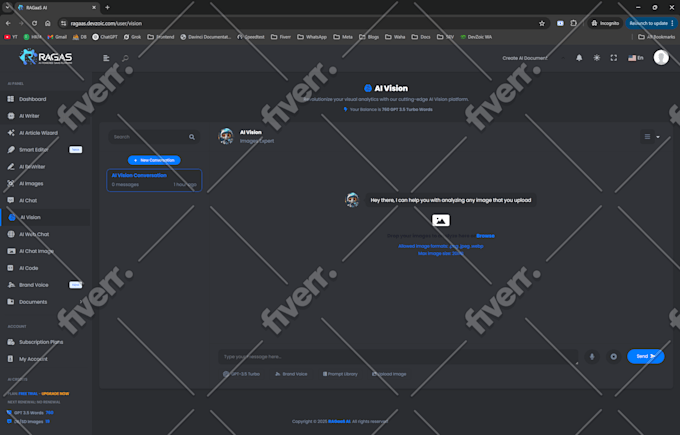The image size is (680, 435).
Task: Open the AI Article Wizard
Action: (x=38, y=133)
